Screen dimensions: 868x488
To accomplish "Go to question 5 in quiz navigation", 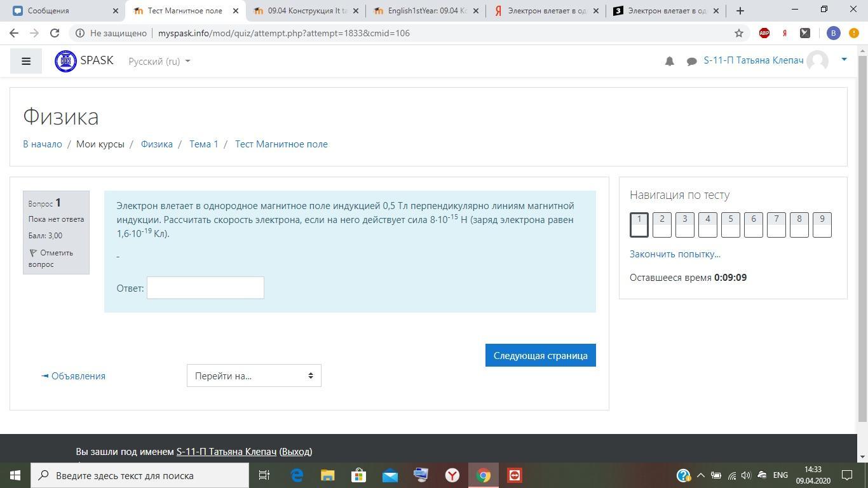I will point(730,224).
